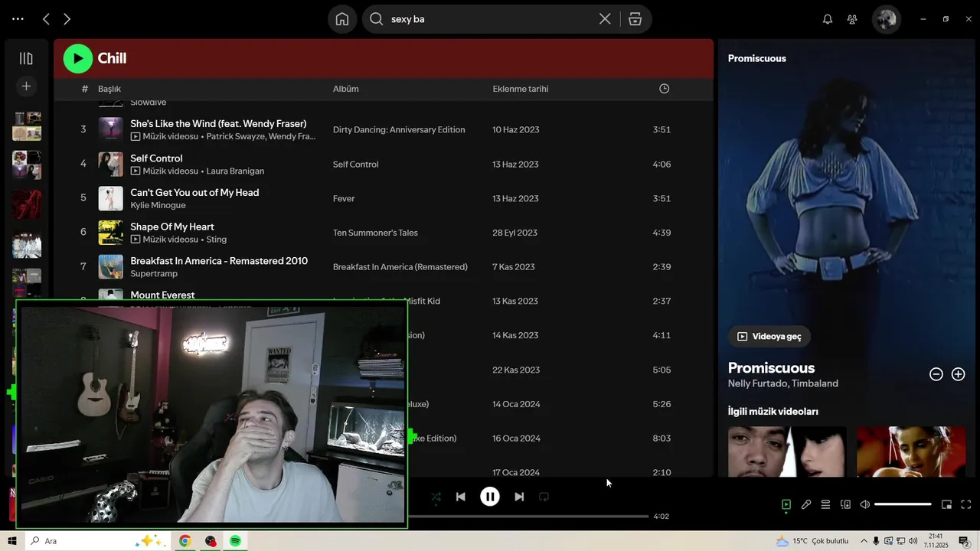The width and height of the screenshot is (980, 551).
Task: Toggle Now Playing view panel
Action: pos(786,504)
